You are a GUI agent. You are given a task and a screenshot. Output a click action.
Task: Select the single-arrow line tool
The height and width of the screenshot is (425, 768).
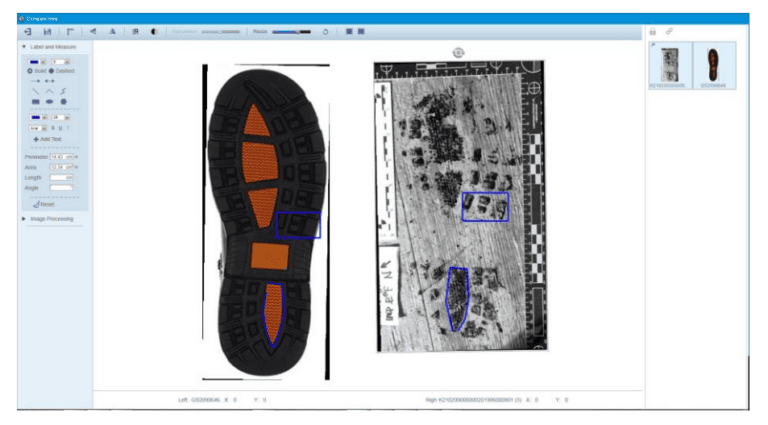tap(36, 81)
